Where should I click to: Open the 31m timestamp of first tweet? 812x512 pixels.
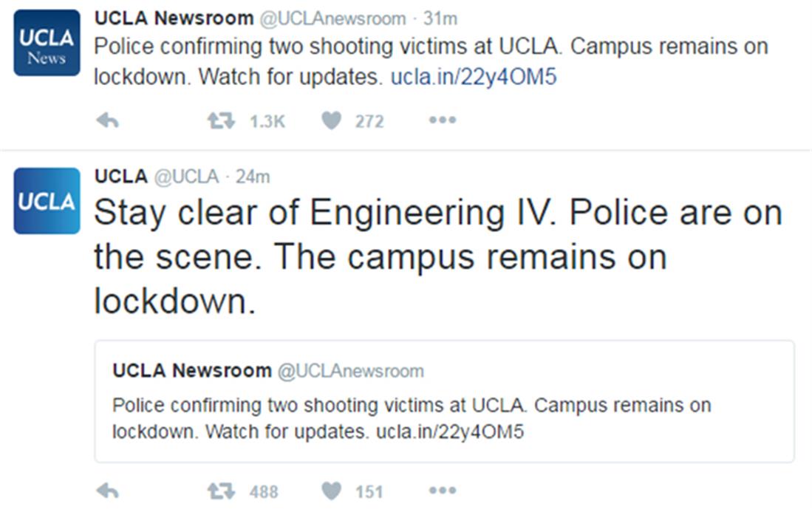[x=440, y=18]
